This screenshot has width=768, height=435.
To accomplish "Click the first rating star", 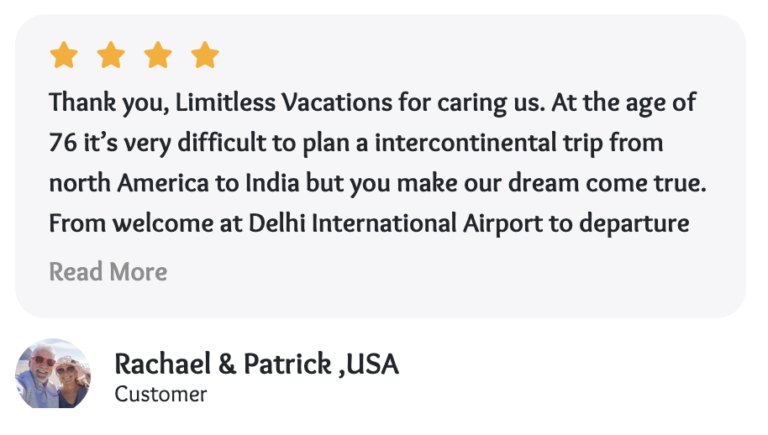I will pos(64,55).
